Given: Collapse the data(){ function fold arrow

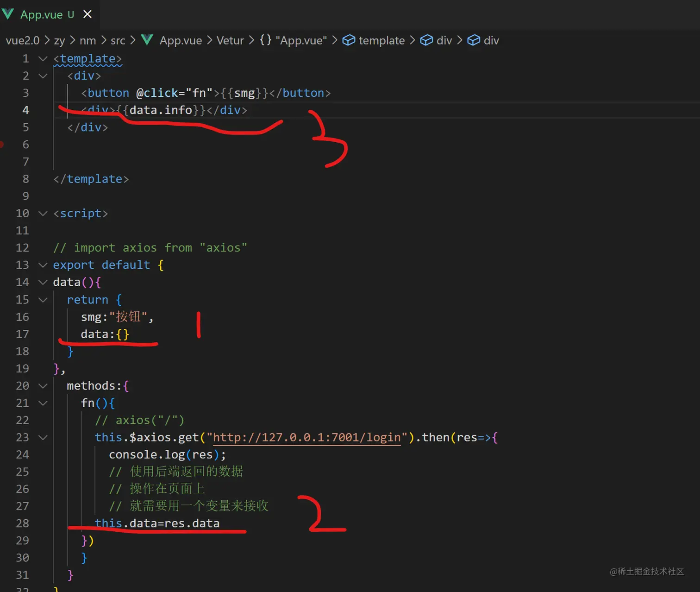Looking at the screenshot, I should tap(43, 282).
